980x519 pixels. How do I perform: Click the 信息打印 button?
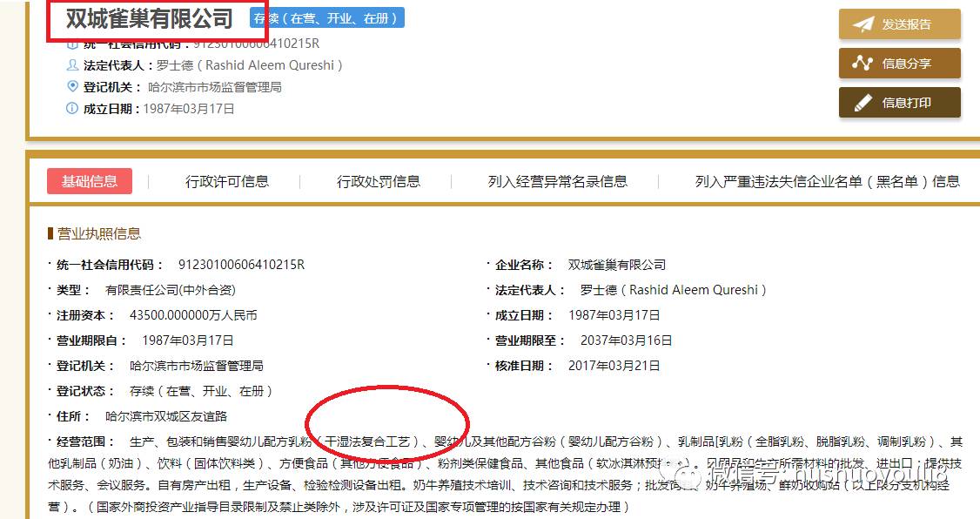pyautogui.click(x=899, y=102)
